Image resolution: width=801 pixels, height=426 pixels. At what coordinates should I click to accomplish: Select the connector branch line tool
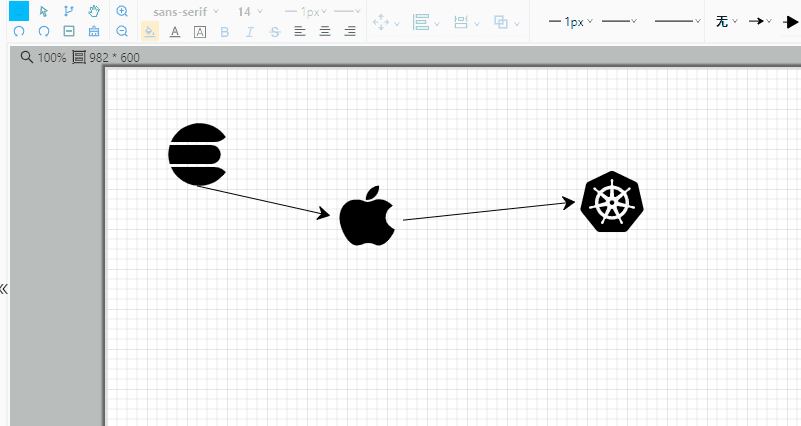click(68, 11)
